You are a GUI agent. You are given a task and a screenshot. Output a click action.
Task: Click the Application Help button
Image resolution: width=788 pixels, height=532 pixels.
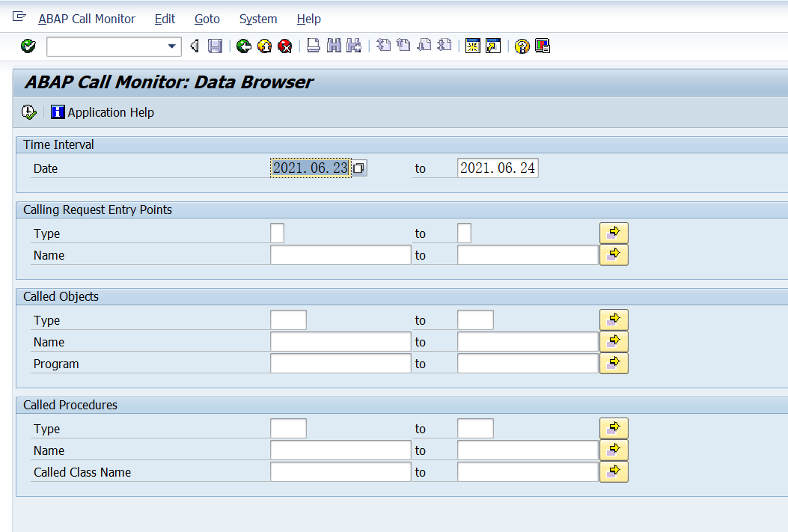tap(109, 111)
